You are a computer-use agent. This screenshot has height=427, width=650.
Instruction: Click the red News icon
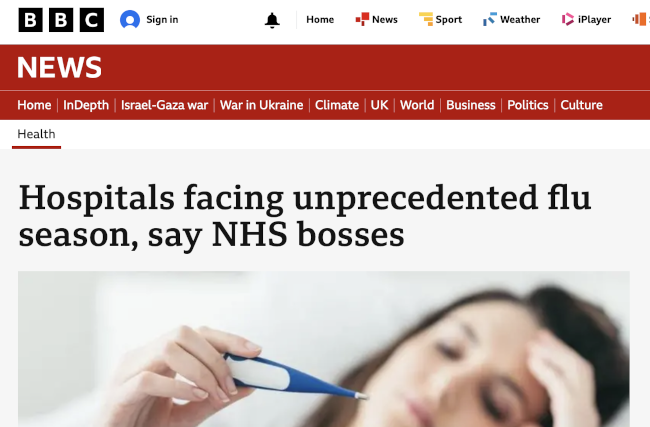point(362,20)
